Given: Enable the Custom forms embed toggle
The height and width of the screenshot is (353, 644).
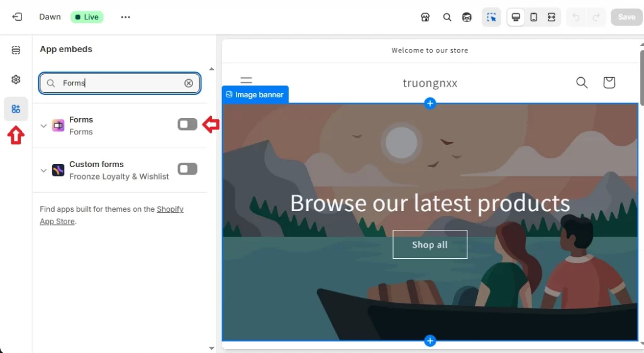Looking at the screenshot, I should tap(187, 169).
